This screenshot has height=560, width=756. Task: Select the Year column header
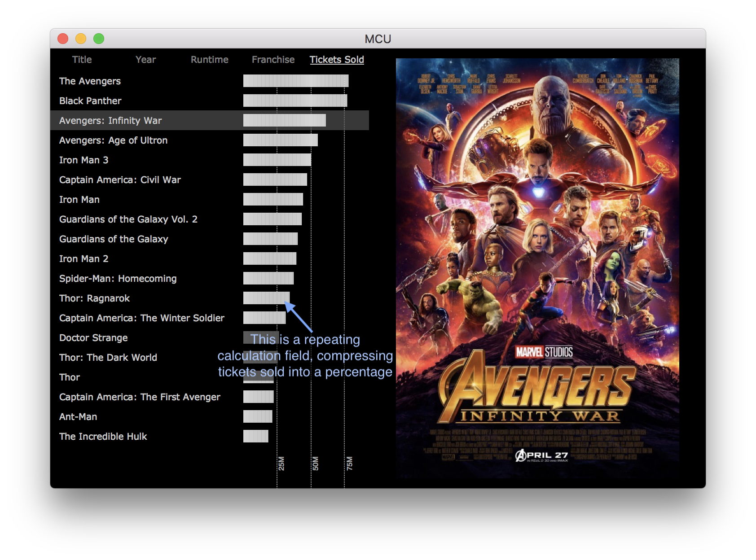[145, 60]
